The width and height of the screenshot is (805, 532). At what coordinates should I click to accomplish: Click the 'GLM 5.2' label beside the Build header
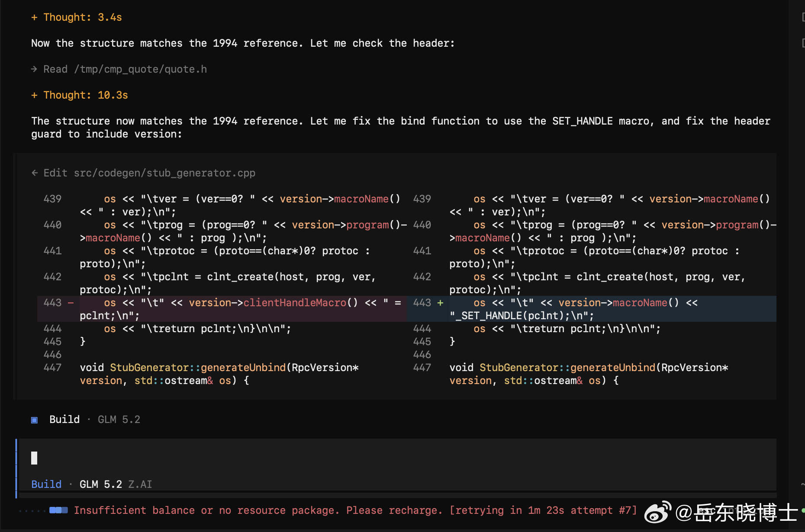click(x=119, y=420)
